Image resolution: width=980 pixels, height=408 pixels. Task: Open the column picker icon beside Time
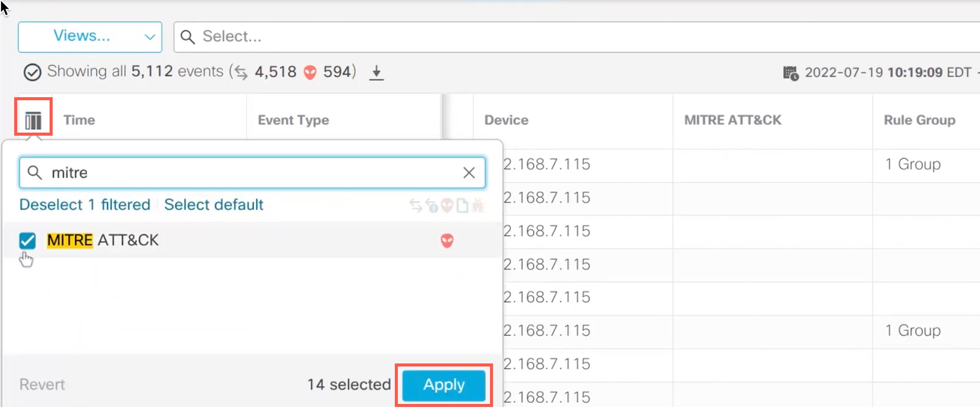(33, 120)
